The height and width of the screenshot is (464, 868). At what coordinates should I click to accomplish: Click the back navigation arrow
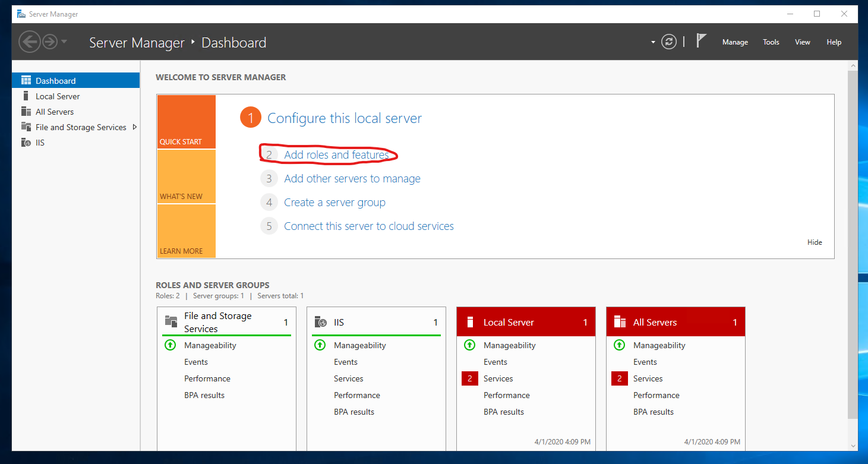click(x=29, y=42)
